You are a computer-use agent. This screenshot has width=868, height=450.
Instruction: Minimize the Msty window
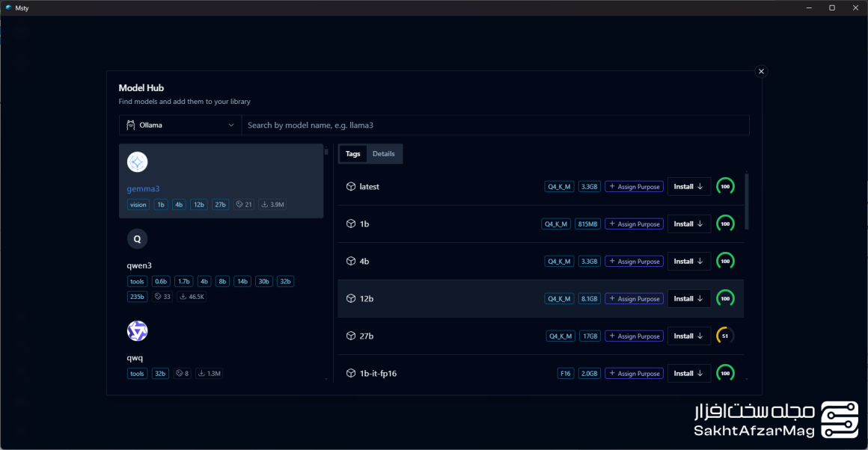click(809, 7)
